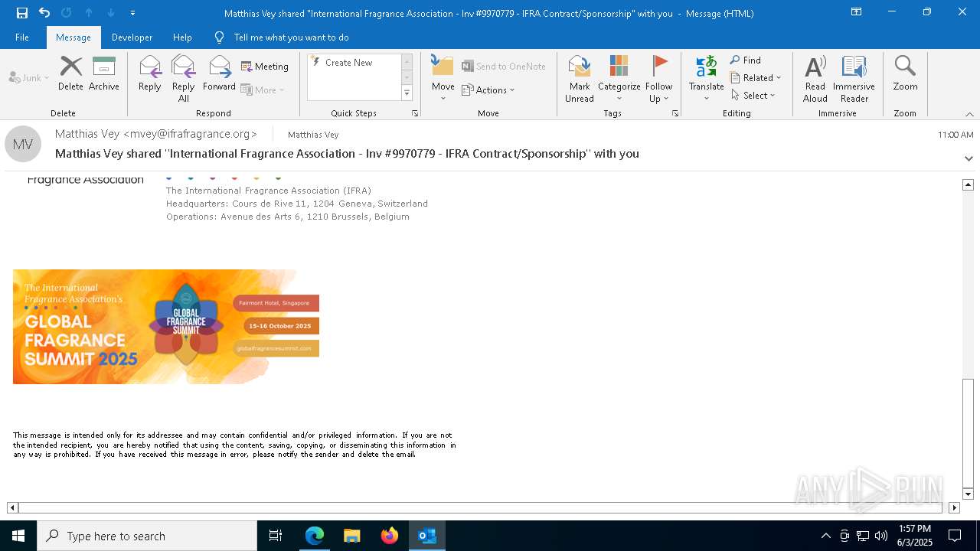Open Microsoft Edge from taskbar
980x551 pixels.
[x=315, y=536]
